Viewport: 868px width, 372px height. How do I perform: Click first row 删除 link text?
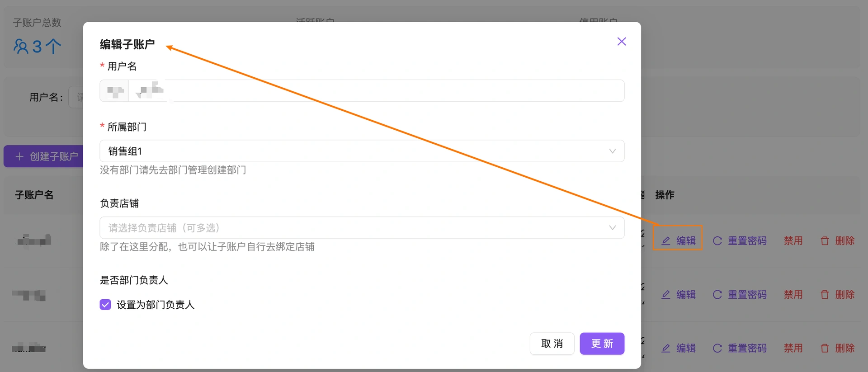(845, 241)
